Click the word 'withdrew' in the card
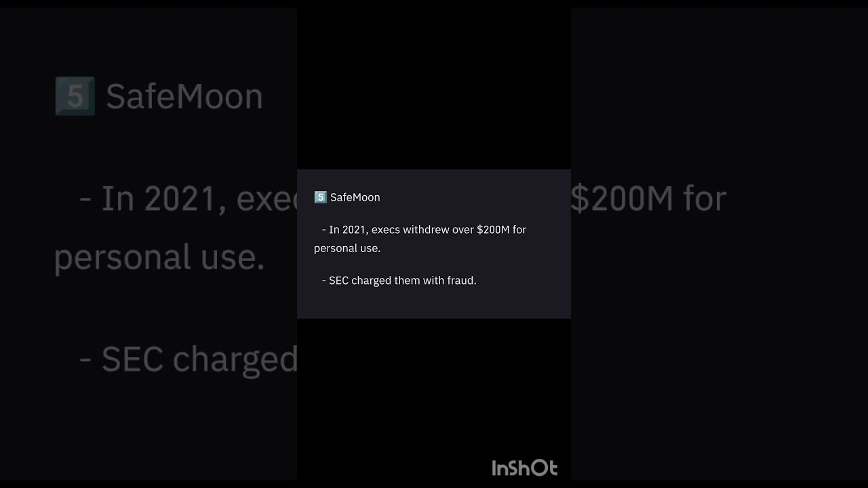868x488 pixels. coord(426,230)
